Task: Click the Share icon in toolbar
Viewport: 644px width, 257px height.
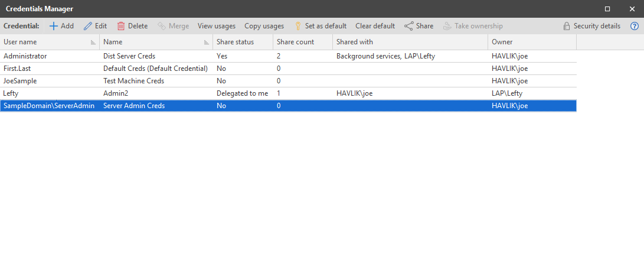Action: coord(408,26)
